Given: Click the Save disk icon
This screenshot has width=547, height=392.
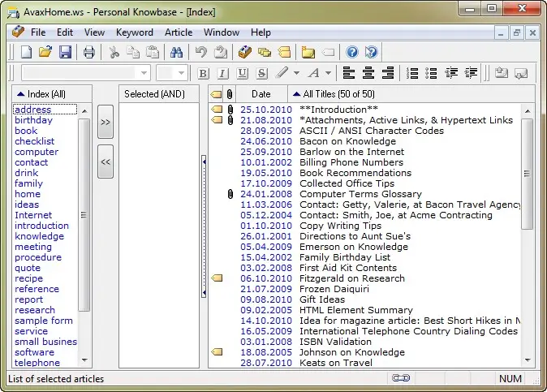Looking at the screenshot, I should (x=65, y=53).
